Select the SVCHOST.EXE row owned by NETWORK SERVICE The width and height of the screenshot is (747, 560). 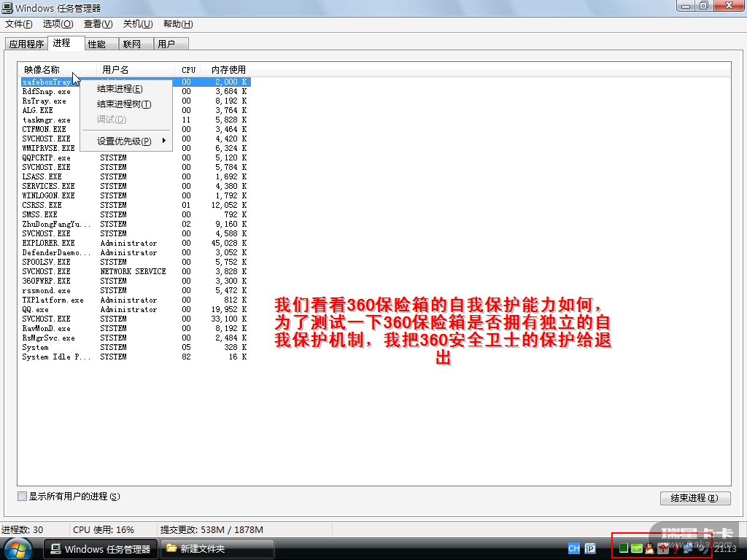(135, 271)
